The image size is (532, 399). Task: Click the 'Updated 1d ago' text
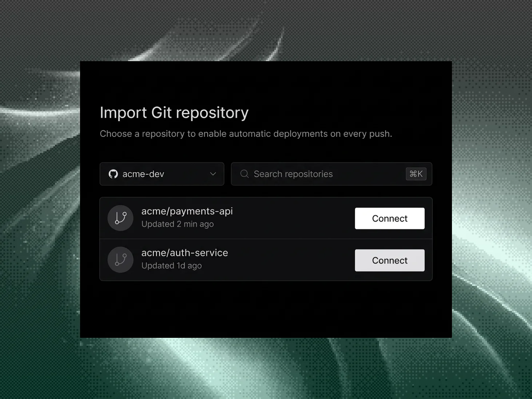[171, 266]
